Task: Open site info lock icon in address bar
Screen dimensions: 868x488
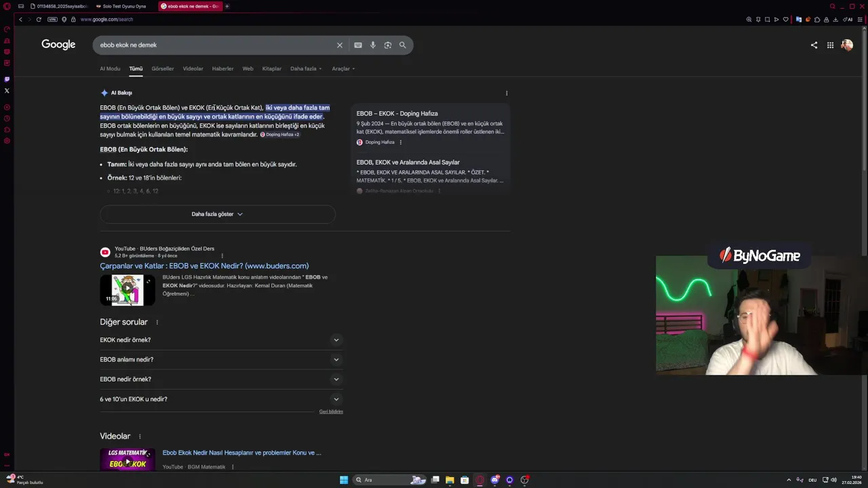Action: 73,20
